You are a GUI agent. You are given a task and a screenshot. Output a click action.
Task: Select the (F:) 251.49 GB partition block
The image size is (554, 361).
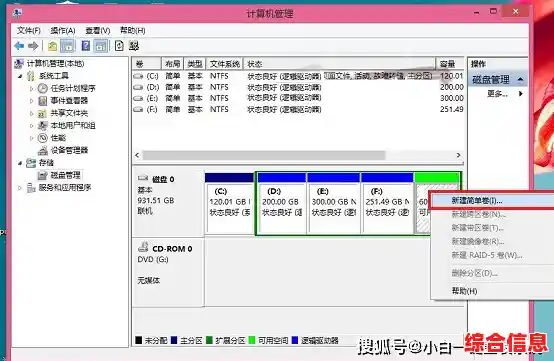click(387, 203)
